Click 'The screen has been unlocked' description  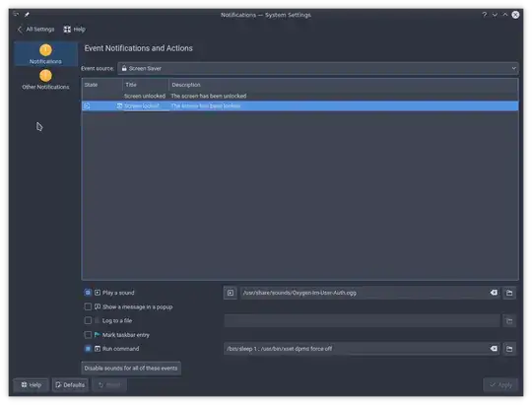pyautogui.click(x=209, y=96)
